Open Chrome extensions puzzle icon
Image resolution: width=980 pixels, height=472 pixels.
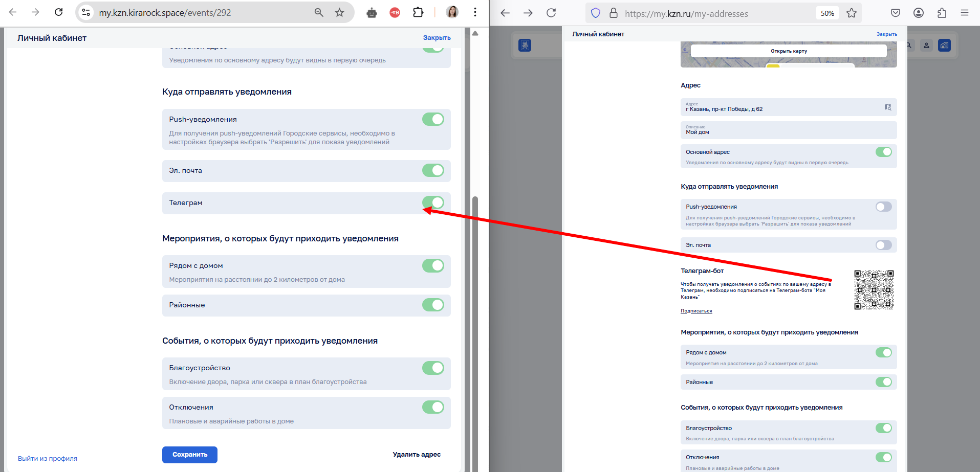point(418,12)
